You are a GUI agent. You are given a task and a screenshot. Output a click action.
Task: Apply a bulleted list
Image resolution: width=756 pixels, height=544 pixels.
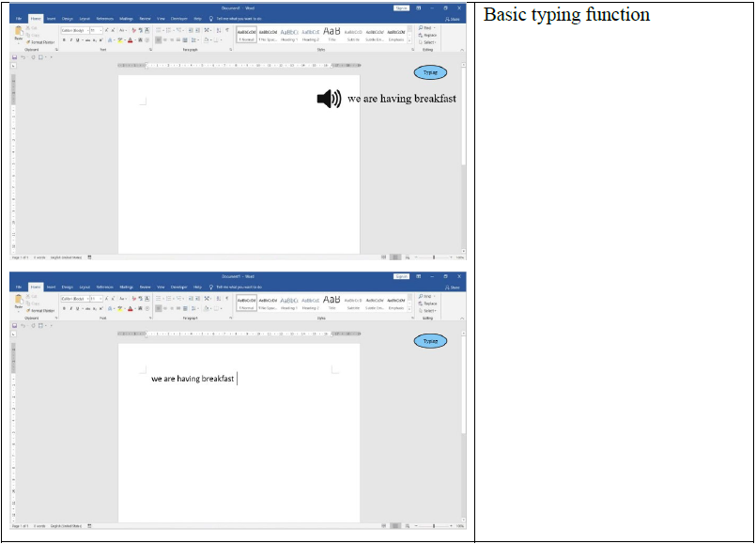click(159, 29)
